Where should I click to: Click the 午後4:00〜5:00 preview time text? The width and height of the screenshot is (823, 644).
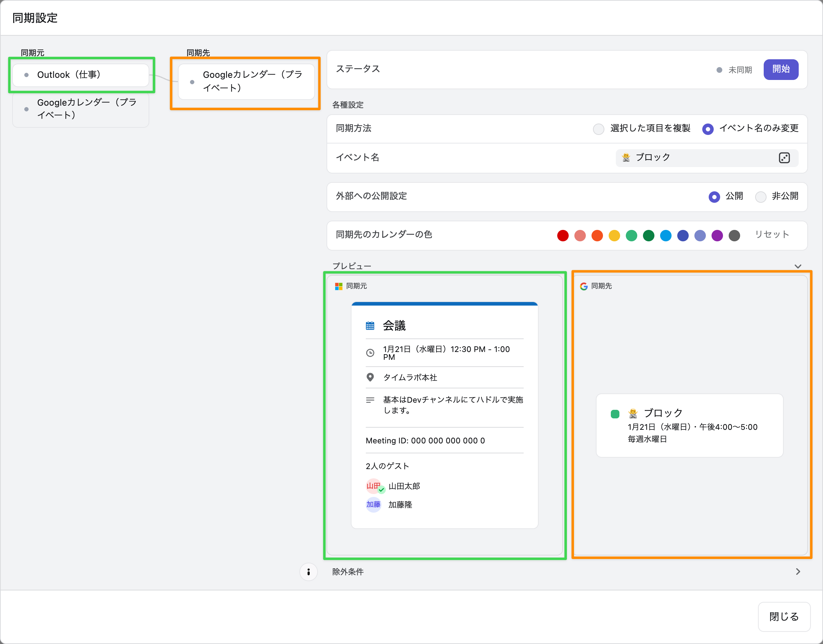pos(728,427)
